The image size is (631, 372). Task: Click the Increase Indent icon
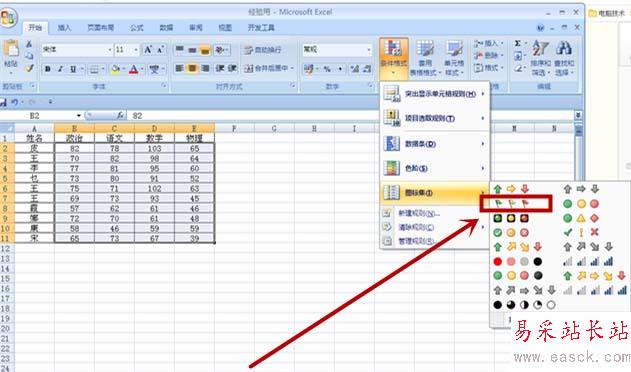233,68
